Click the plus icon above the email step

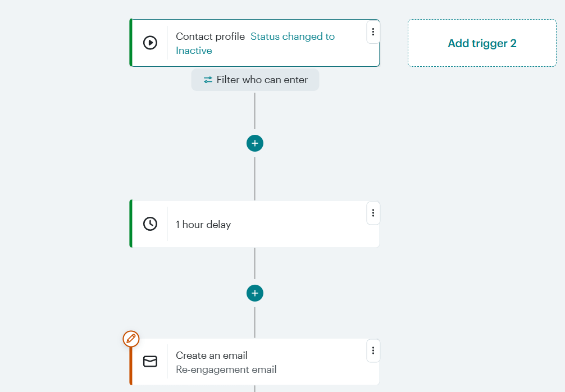[255, 293]
